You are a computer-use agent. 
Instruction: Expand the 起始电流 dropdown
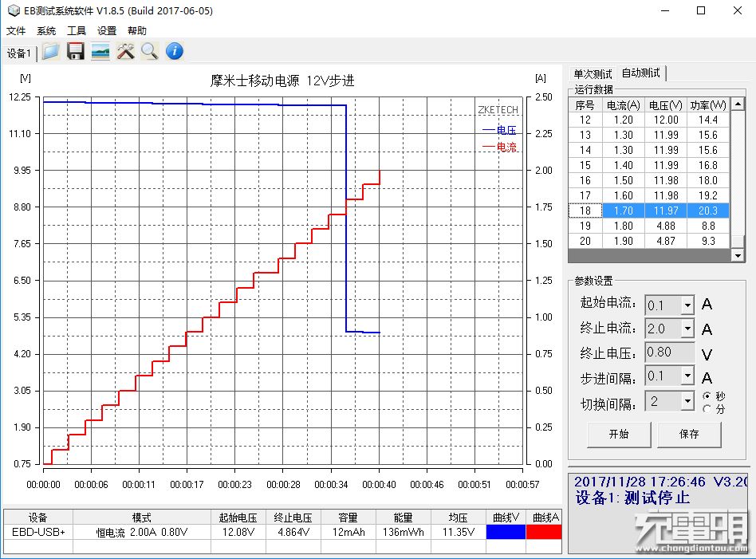(x=687, y=305)
